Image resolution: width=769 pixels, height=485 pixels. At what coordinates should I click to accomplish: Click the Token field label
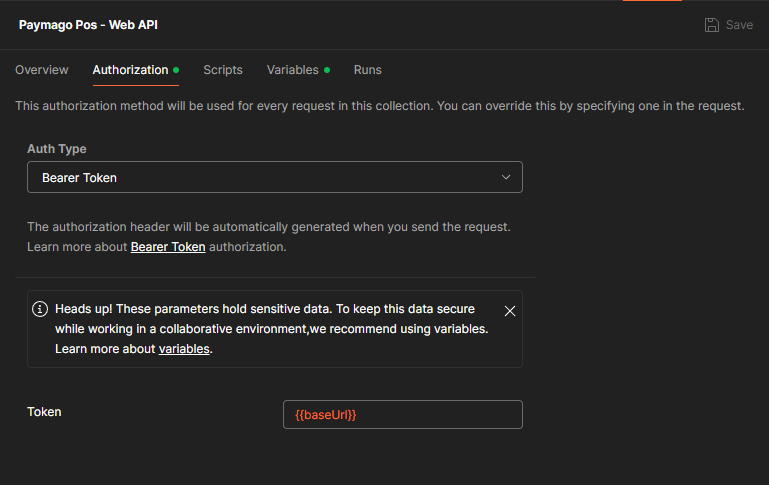pyautogui.click(x=44, y=412)
